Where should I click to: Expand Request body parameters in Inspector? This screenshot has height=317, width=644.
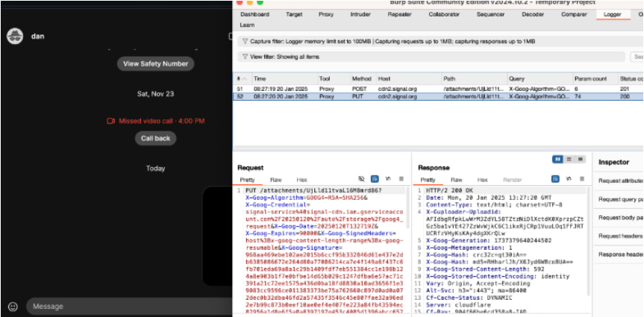(621, 218)
